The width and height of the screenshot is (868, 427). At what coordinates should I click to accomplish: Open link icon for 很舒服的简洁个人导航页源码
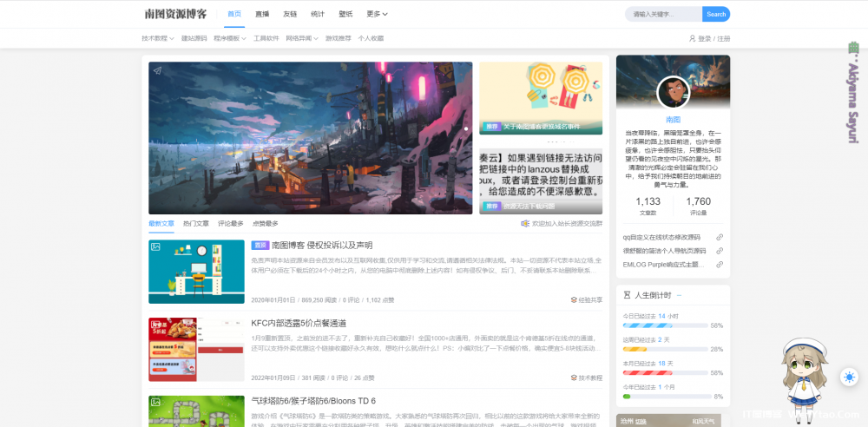pyautogui.click(x=720, y=251)
